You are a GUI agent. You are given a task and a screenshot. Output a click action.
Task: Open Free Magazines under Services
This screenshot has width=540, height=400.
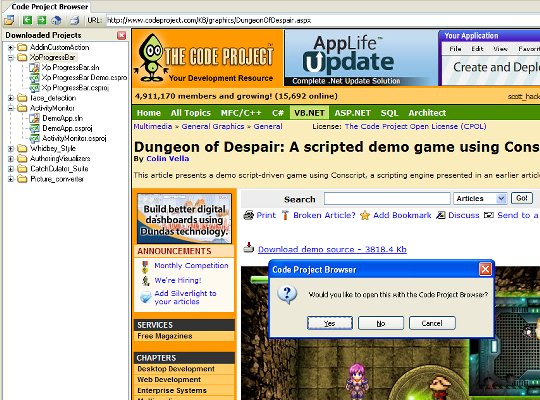(165, 336)
